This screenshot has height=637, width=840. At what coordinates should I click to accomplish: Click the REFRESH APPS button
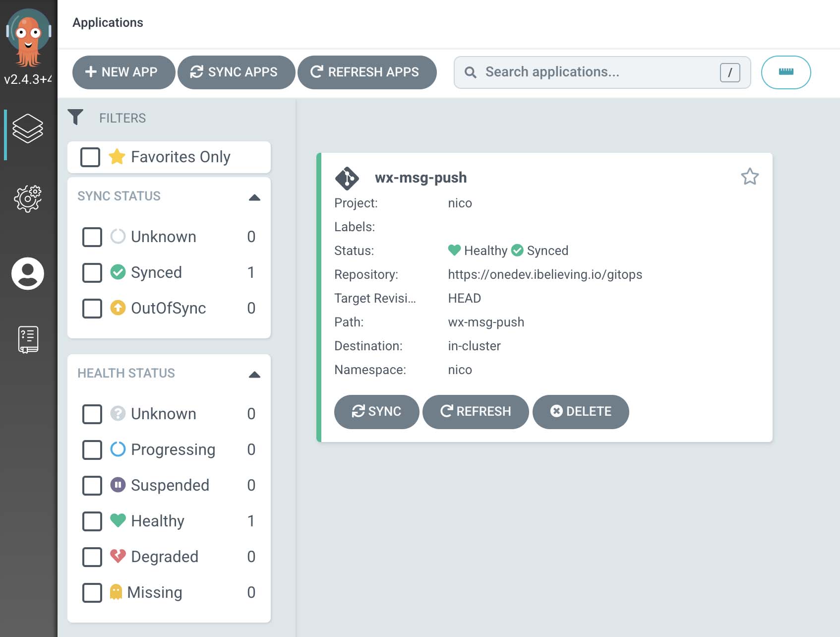click(x=367, y=72)
